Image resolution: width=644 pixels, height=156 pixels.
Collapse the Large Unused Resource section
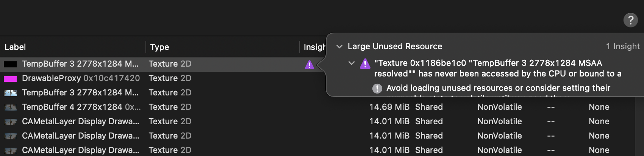coord(339,47)
